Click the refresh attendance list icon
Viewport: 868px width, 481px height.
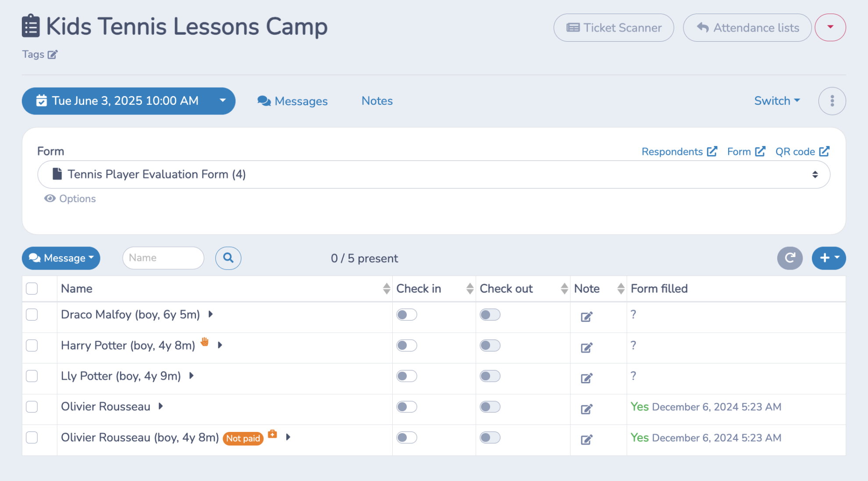click(x=790, y=258)
